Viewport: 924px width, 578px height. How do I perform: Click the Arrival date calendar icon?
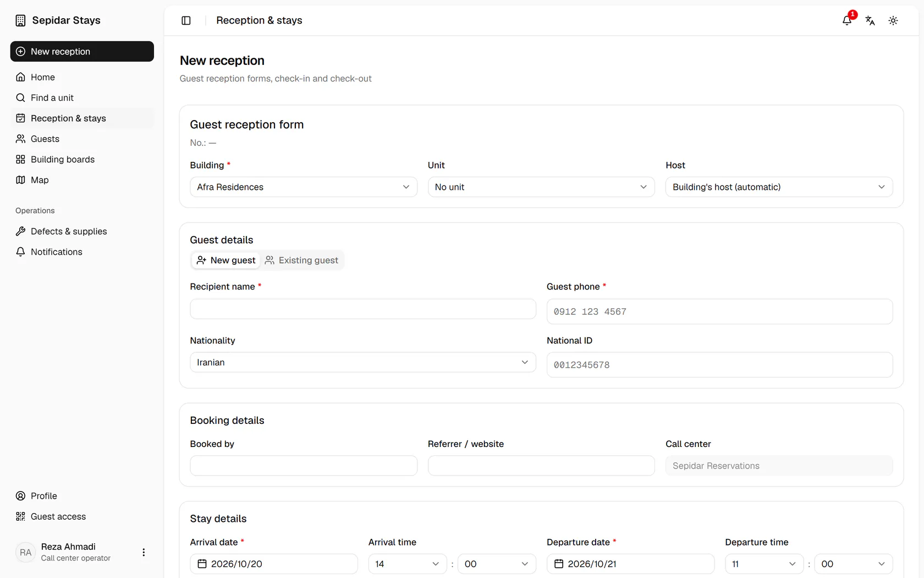(x=202, y=564)
